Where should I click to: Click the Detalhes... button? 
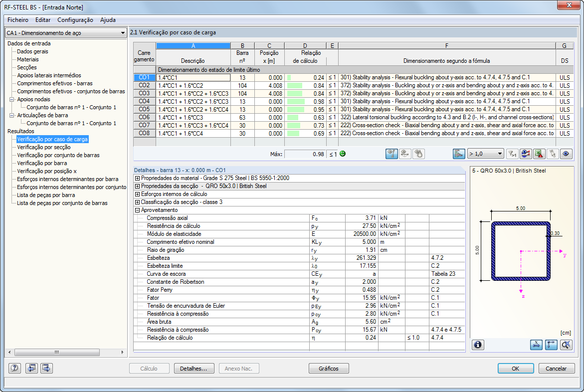(x=194, y=369)
